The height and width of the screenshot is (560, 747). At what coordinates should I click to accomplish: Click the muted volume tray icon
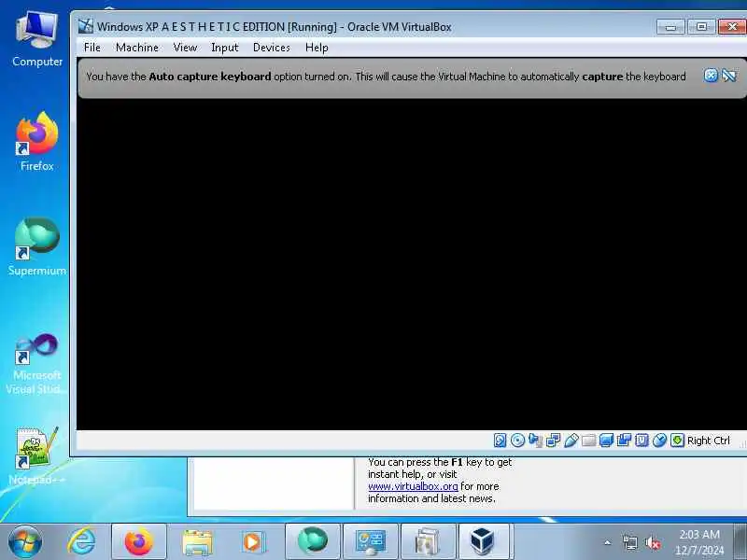pos(652,542)
